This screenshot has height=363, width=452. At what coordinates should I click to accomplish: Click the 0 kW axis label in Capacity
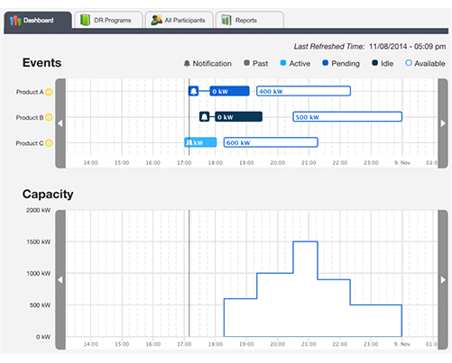[x=43, y=337]
